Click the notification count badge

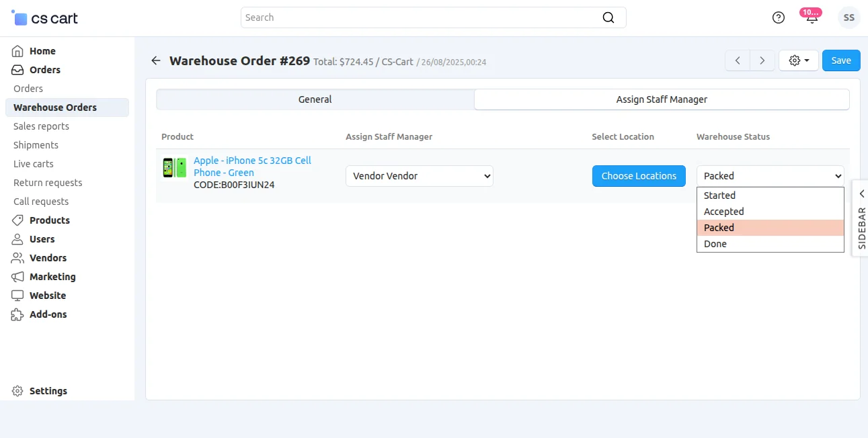point(810,12)
